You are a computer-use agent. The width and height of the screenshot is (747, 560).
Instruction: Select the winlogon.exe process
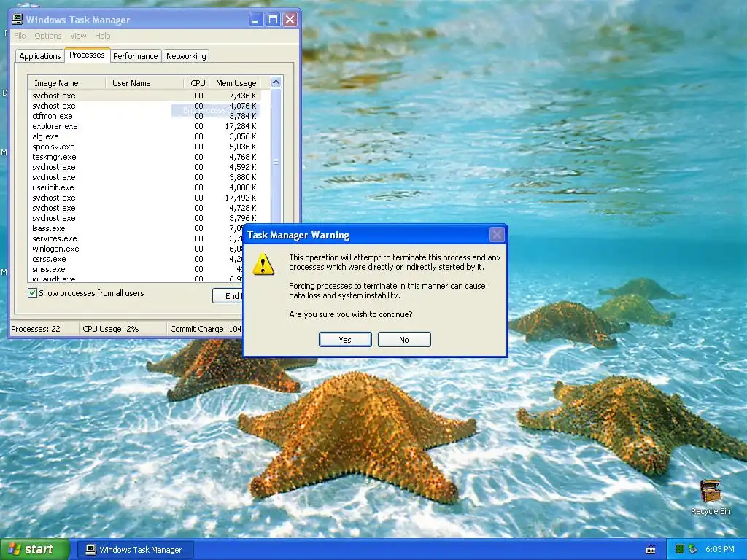click(x=136, y=249)
